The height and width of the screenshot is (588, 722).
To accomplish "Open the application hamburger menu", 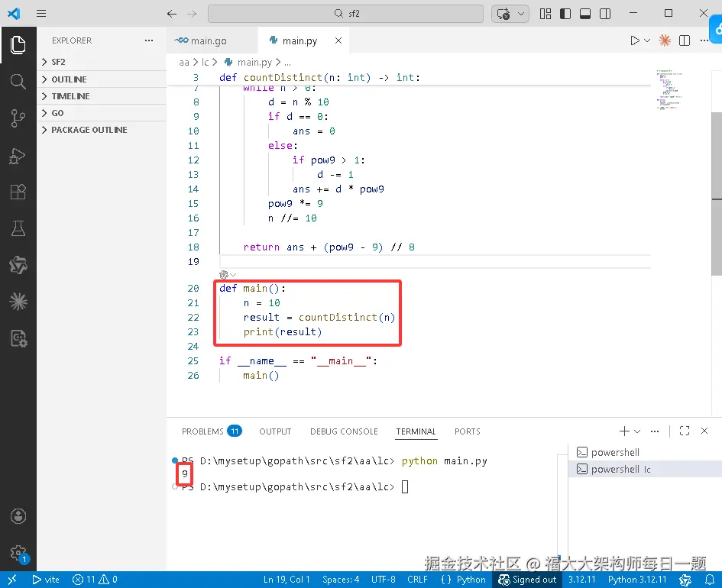I will [41, 13].
